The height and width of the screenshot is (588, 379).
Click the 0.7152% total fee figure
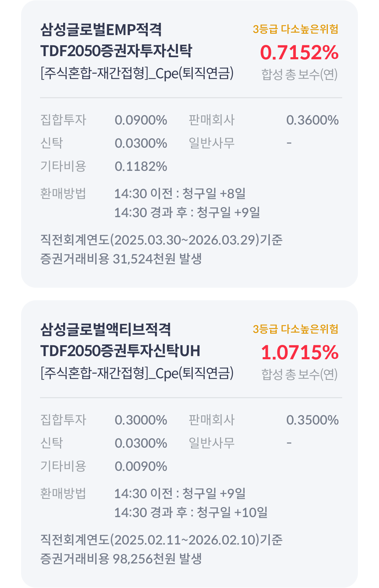click(x=299, y=53)
